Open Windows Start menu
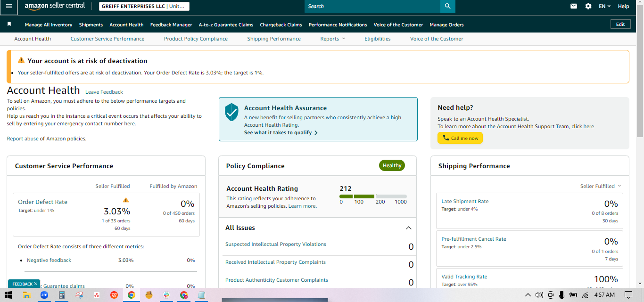This screenshot has width=644, height=302. (x=9, y=295)
